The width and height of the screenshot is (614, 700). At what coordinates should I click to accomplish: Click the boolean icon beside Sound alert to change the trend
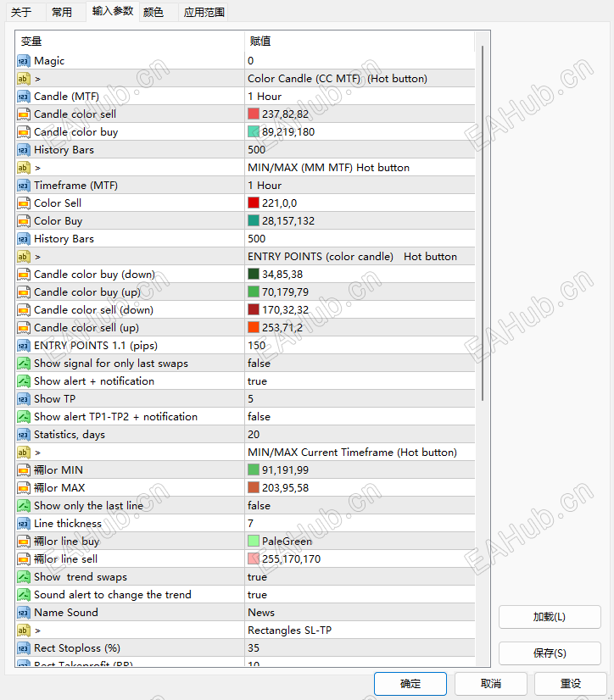[x=24, y=595]
